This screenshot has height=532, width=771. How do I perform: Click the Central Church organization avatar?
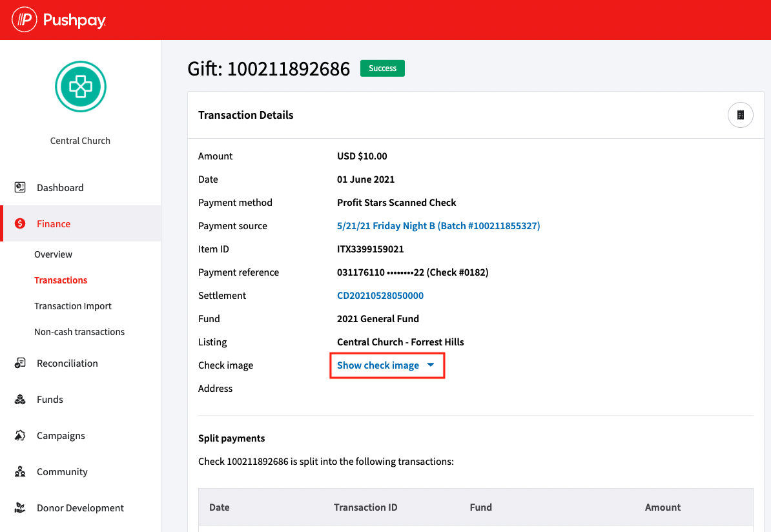click(80, 87)
